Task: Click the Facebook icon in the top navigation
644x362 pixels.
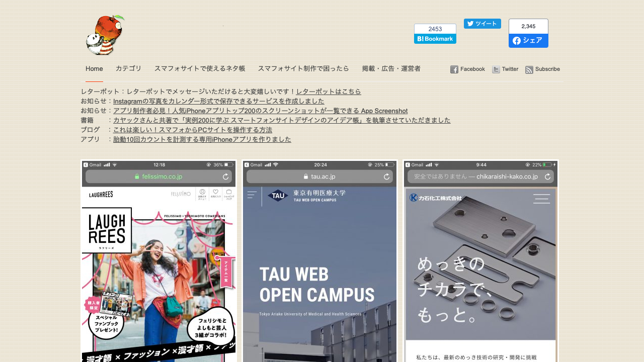Action: (x=454, y=69)
